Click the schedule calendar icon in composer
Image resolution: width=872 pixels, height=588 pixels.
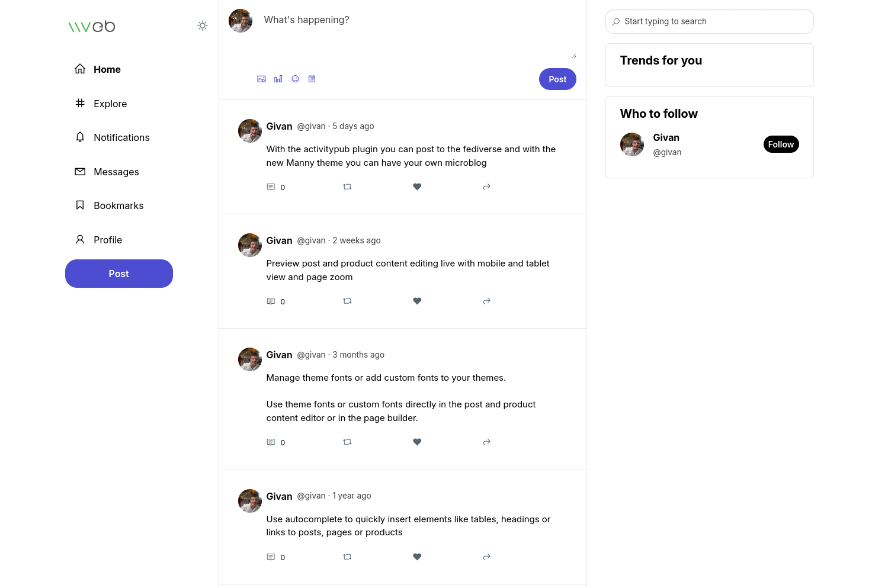click(312, 79)
